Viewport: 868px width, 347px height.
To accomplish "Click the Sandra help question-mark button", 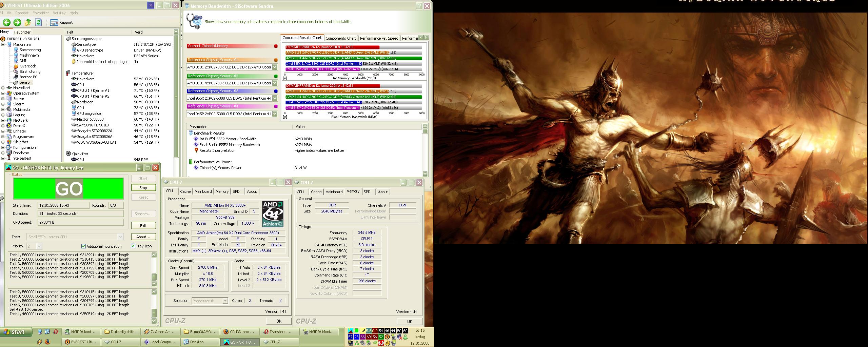I will click(419, 6).
